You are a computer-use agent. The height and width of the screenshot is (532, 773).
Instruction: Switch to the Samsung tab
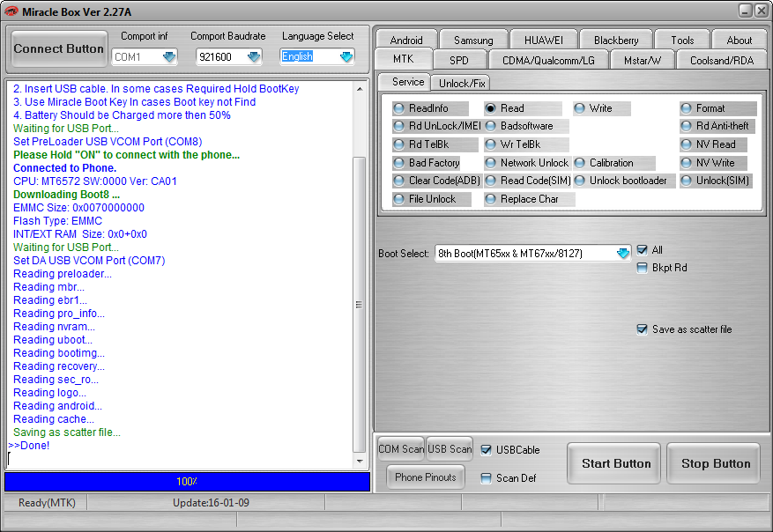point(473,40)
